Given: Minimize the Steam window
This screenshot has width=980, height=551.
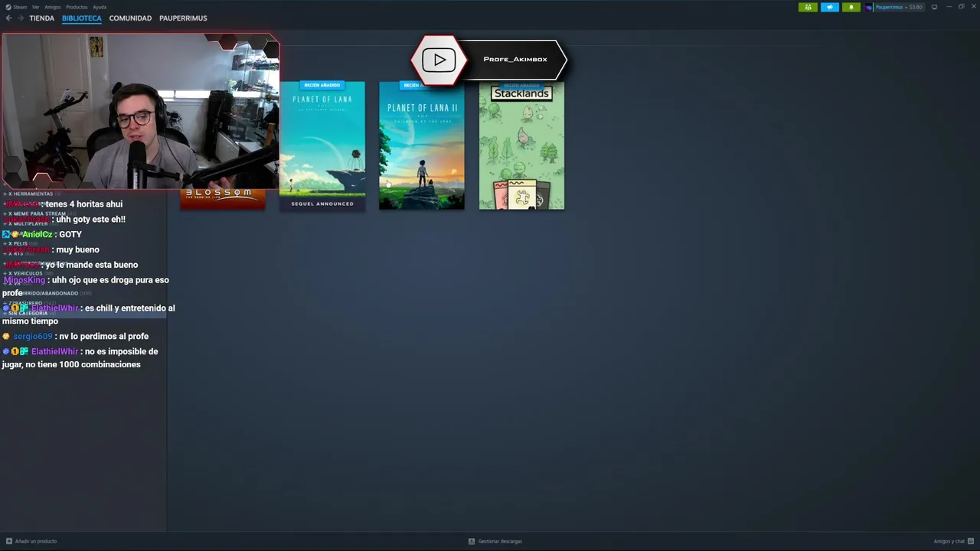Looking at the screenshot, I should click(949, 7).
